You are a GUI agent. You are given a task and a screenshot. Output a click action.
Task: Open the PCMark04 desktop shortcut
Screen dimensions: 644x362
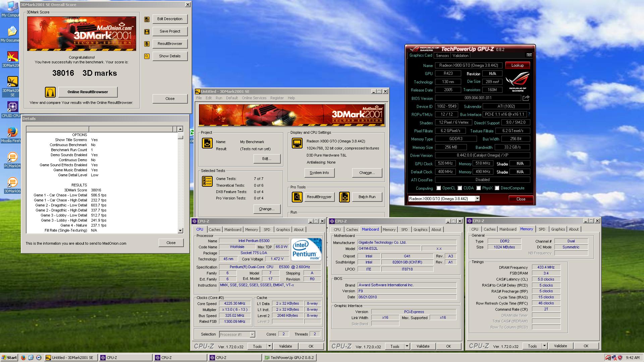pyautogui.click(x=12, y=160)
